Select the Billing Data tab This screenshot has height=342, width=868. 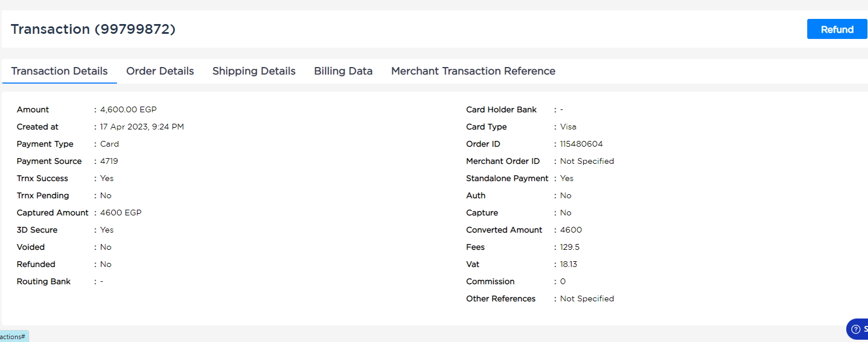(x=343, y=71)
